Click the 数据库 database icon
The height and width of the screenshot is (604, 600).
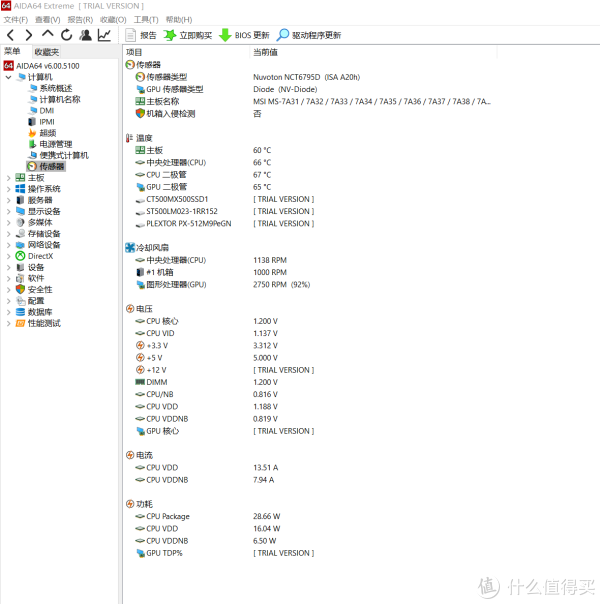pos(20,312)
